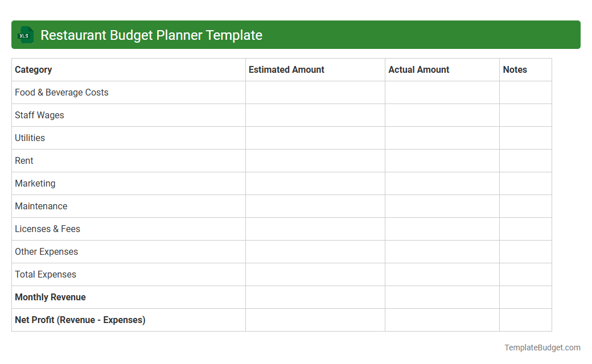The width and height of the screenshot is (592, 364).
Task: Select the Actual Amount column header
Action: click(418, 69)
